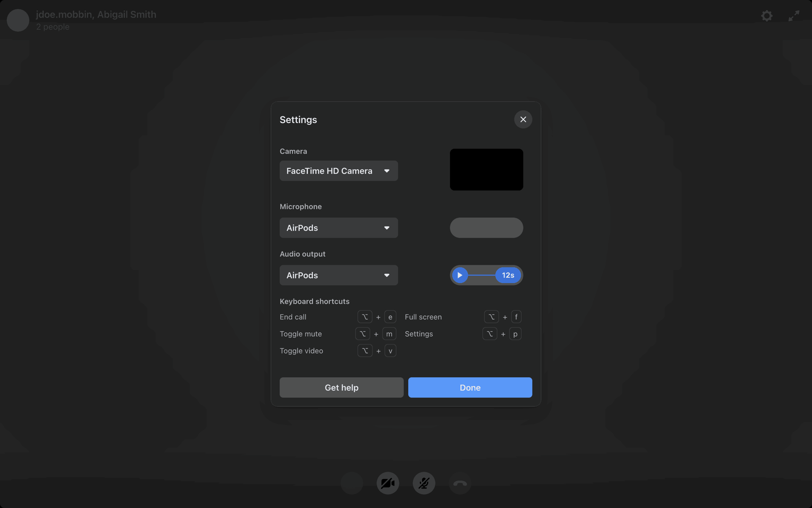Click the 12s audio test duration
The image size is (812, 508).
tap(508, 275)
